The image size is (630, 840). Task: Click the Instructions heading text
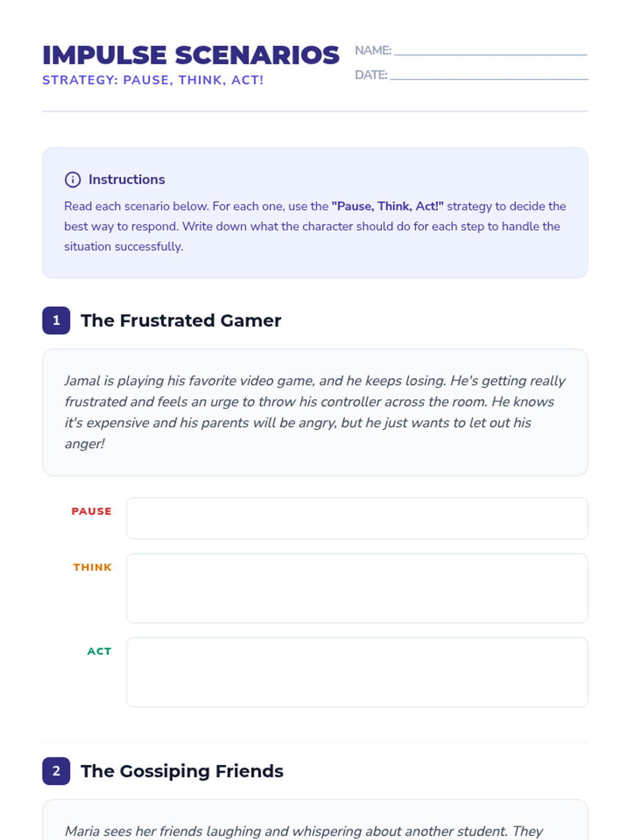click(127, 180)
